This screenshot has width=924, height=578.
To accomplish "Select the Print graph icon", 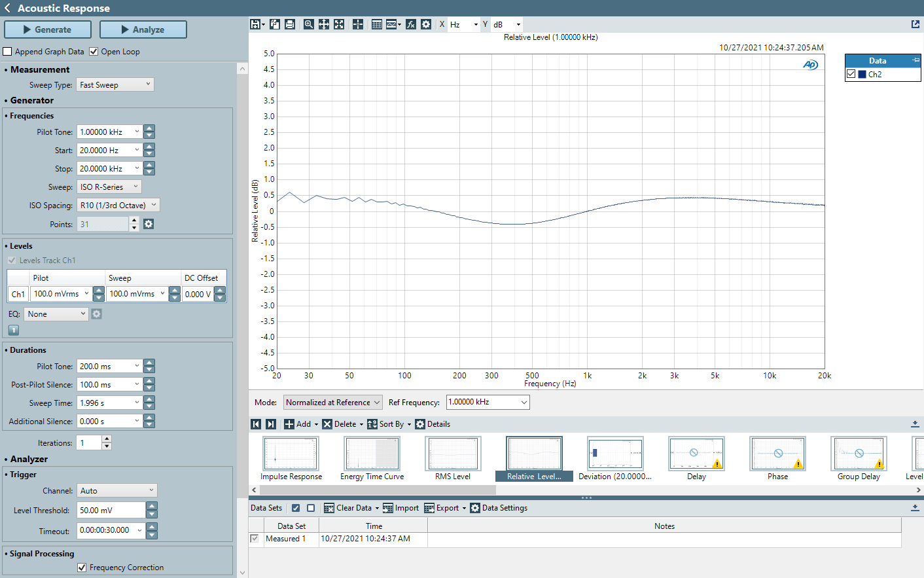I will [x=291, y=24].
